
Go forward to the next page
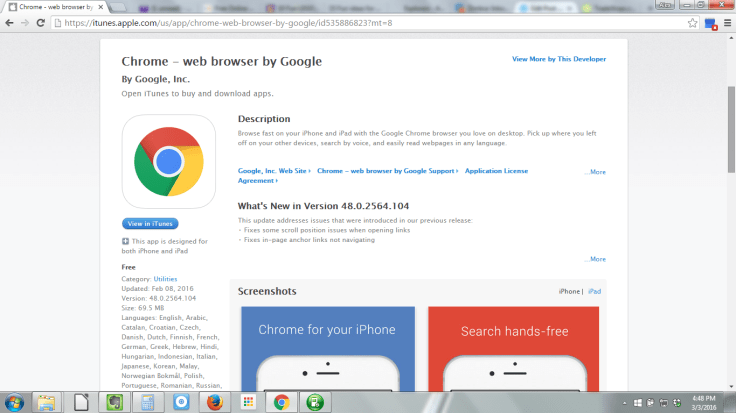point(25,23)
